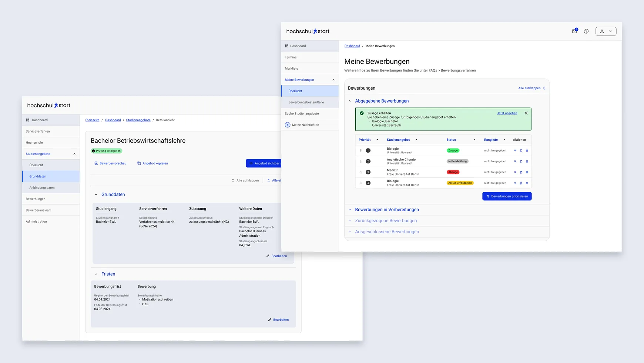The image size is (644, 363).
Task: Collapse Studienangebote sidebar submenu chevron
Action: point(74,154)
